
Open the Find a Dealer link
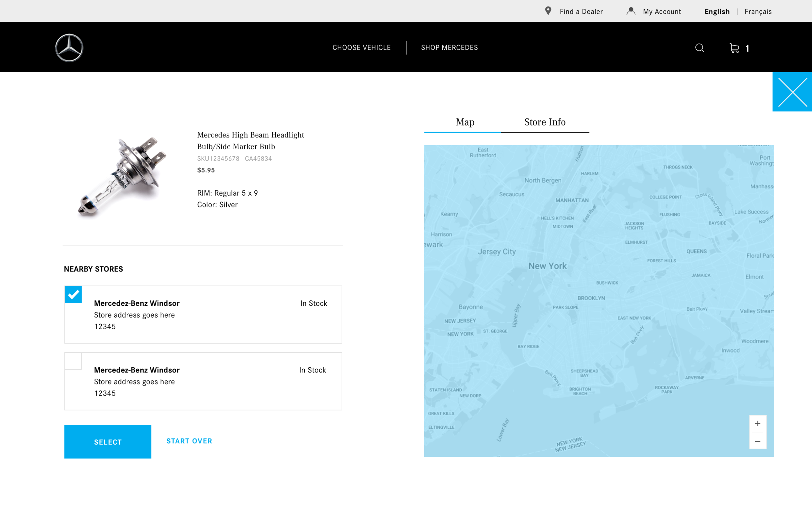click(581, 11)
